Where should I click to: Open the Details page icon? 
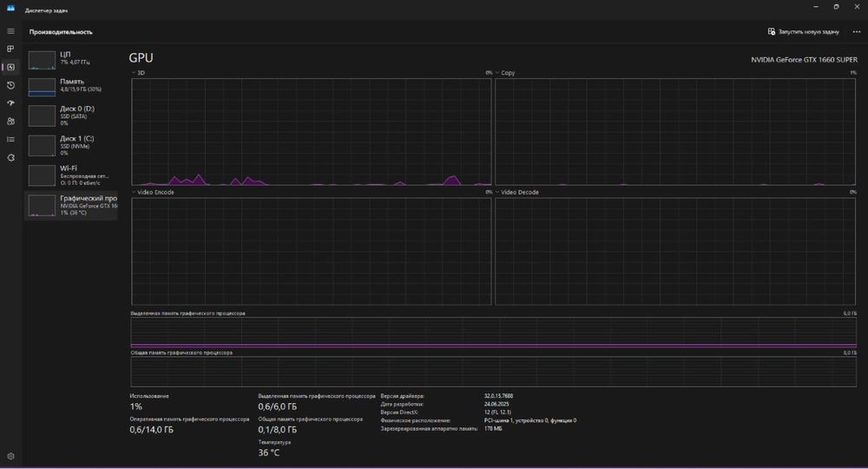click(x=10, y=140)
